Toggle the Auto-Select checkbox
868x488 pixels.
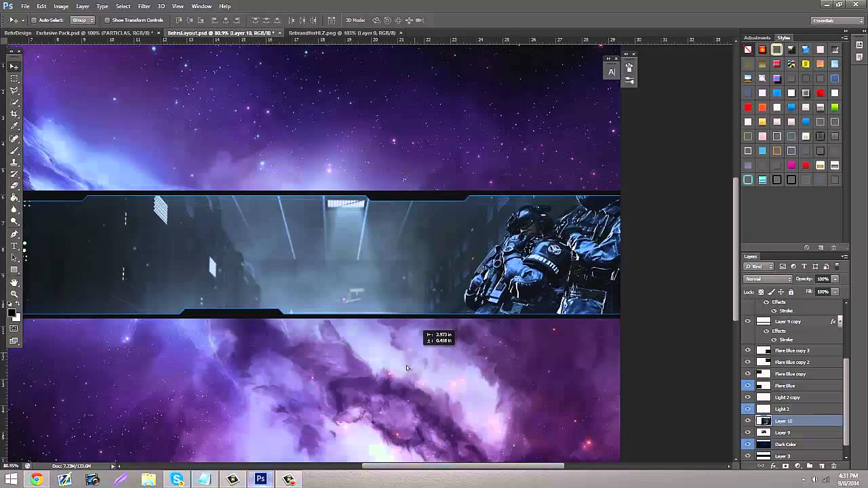pos(34,20)
